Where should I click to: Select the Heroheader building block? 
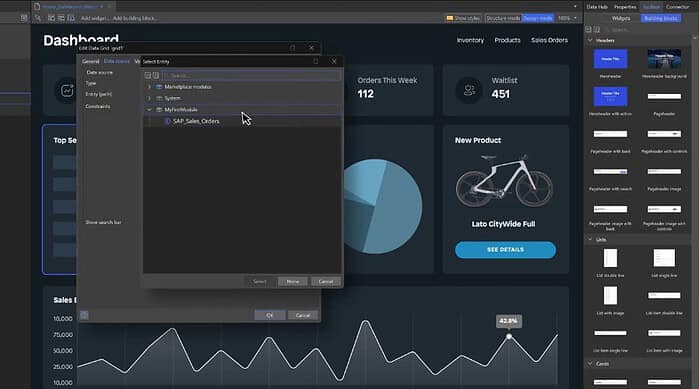610,63
